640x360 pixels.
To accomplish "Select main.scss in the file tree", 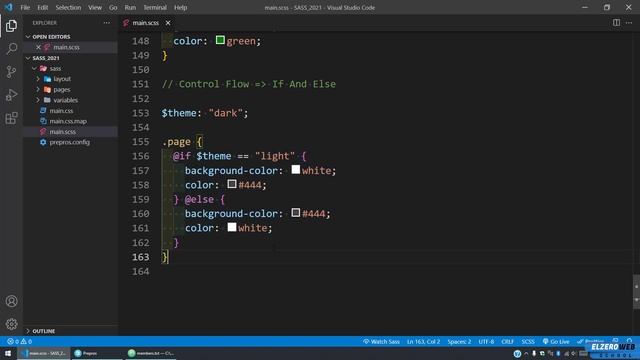I will pyautogui.click(x=70, y=132).
